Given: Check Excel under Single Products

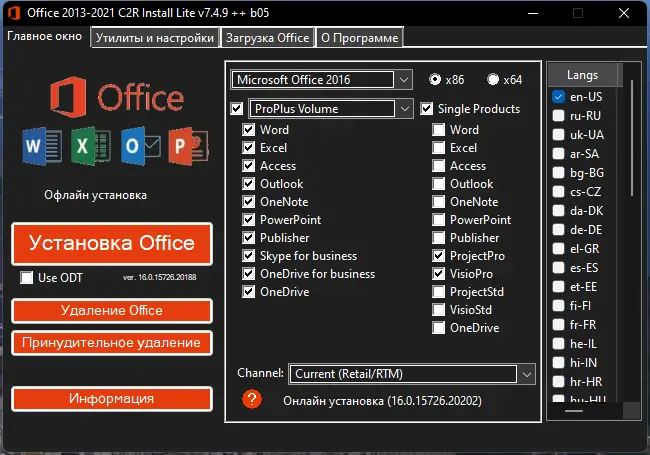Looking at the screenshot, I should [x=439, y=148].
